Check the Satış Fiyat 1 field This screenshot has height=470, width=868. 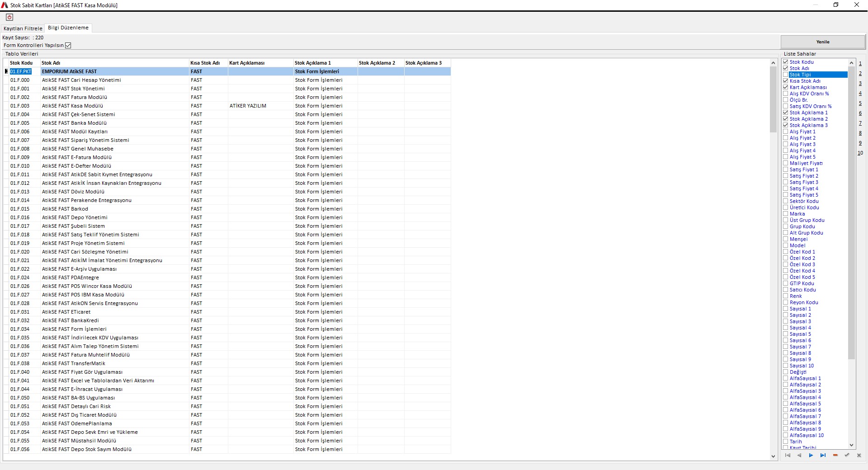click(x=786, y=169)
